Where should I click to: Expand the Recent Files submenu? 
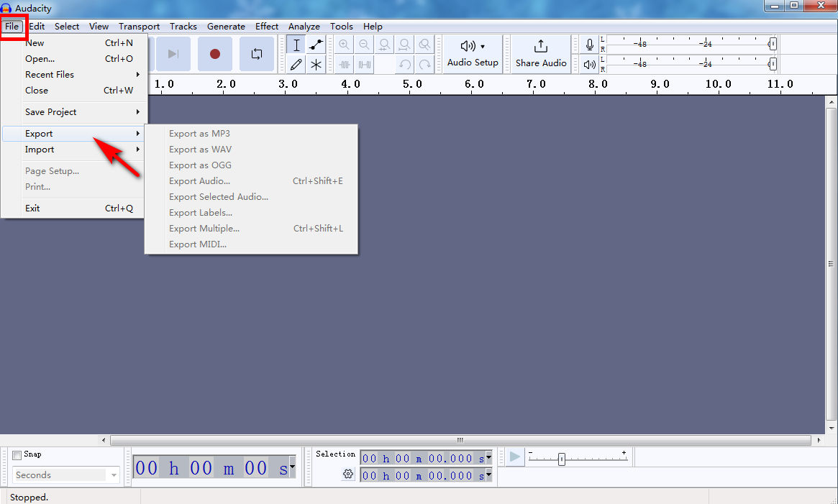(74, 74)
